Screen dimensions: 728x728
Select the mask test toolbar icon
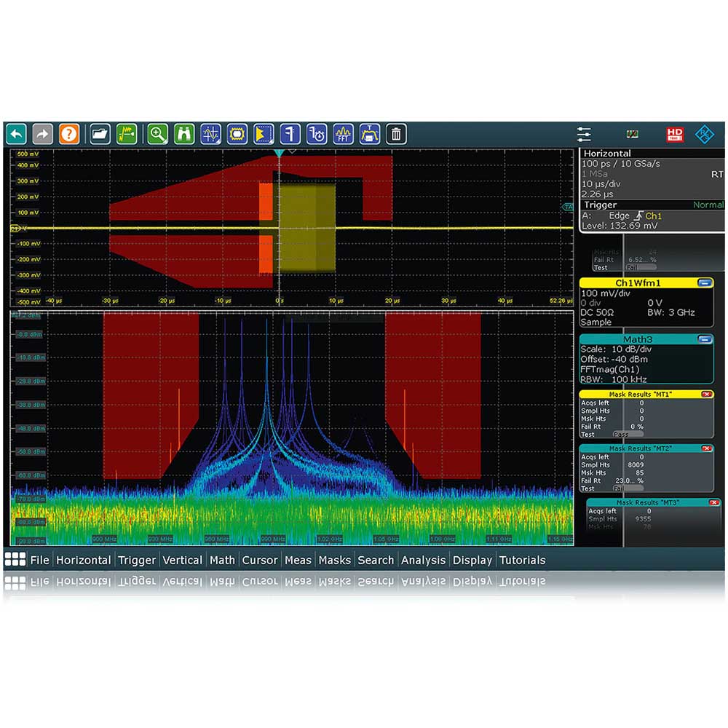tap(237, 134)
